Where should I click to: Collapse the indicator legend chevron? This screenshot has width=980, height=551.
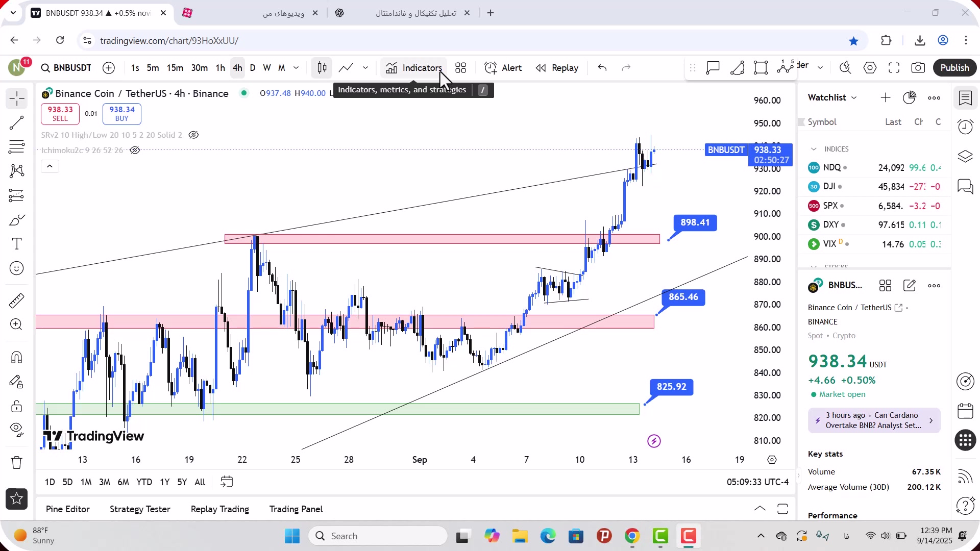[x=50, y=166]
